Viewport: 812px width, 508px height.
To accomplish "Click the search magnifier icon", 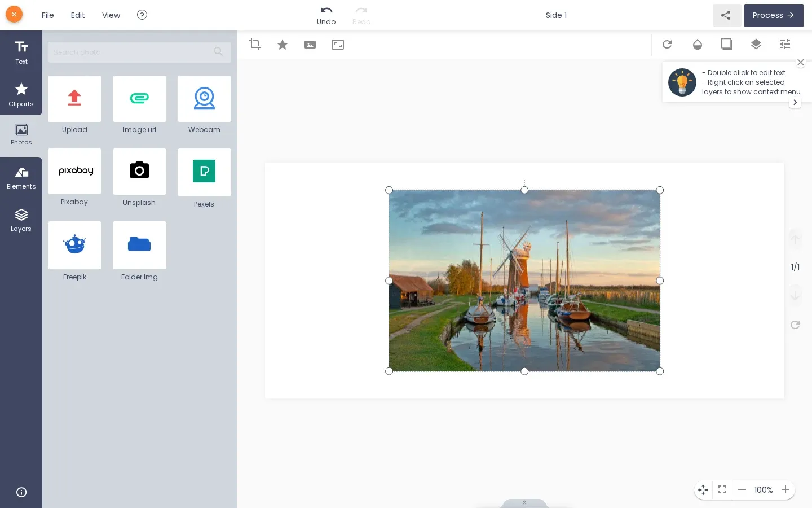I will [219, 52].
